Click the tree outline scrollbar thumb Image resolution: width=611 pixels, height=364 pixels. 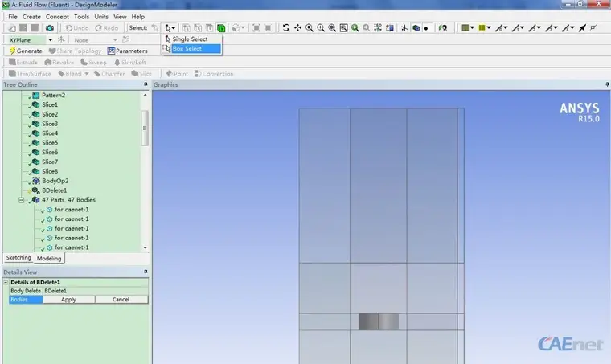point(145,128)
